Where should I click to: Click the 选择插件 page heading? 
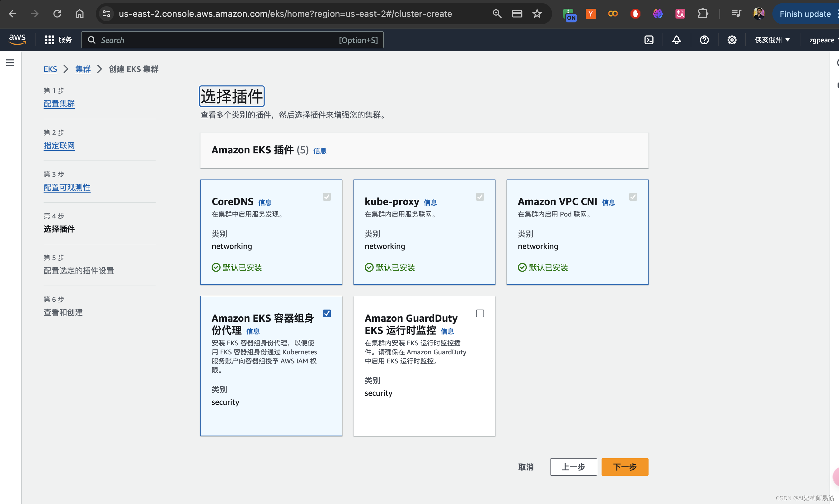[232, 96]
